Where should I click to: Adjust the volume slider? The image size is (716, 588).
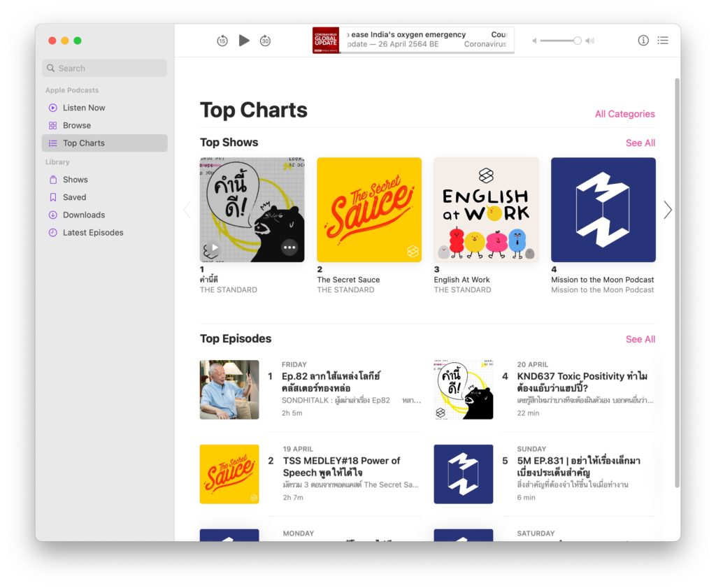(x=577, y=41)
